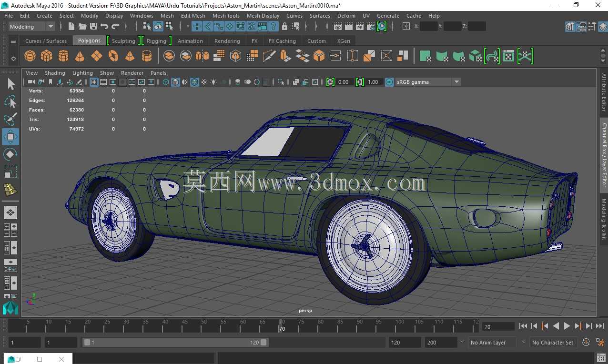Open the Edit Mesh menu
This screenshot has height=364, width=608.
(x=193, y=16)
